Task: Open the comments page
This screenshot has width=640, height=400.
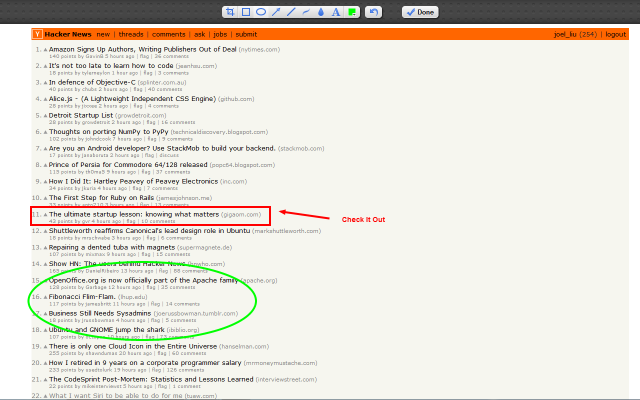Action: click(x=169, y=34)
